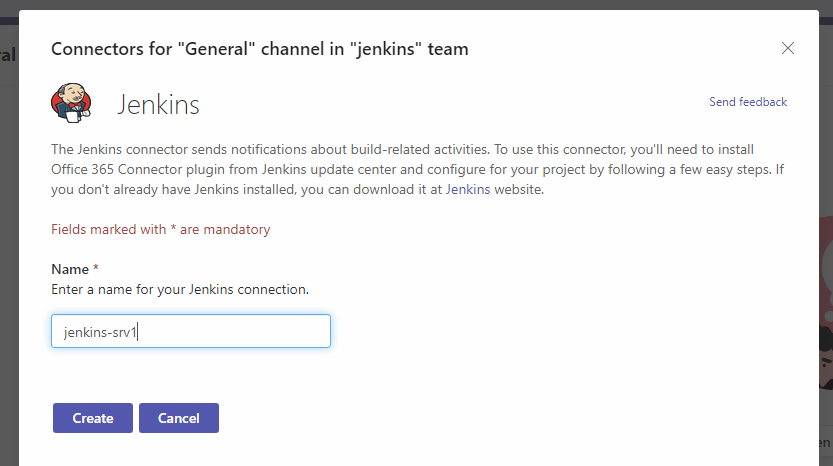Click the large Jenkins heading text

[x=158, y=104]
